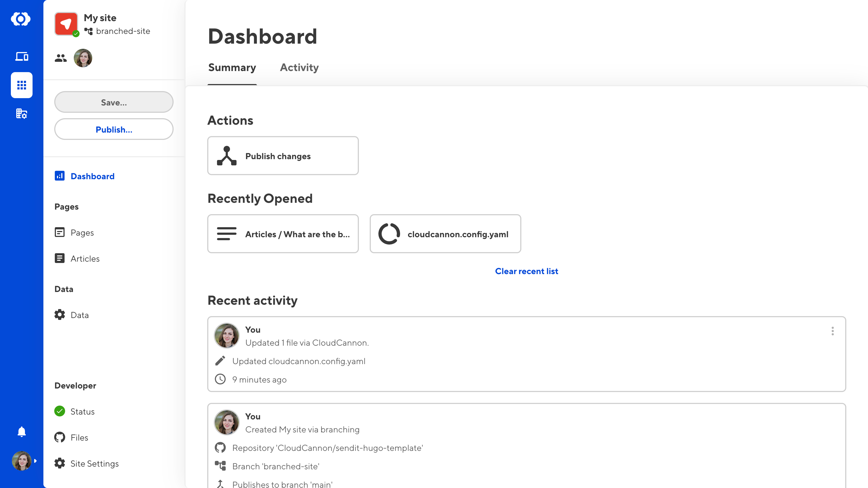868x488 pixels.
Task: Expand Site Settings in sidebar
Action: click(95, 463)
